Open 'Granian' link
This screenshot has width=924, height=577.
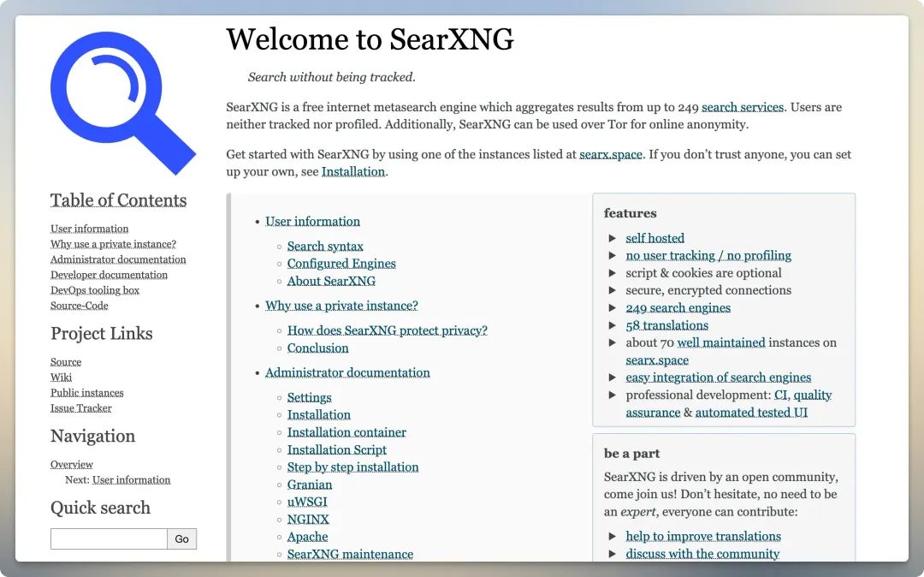pos(310,485)
